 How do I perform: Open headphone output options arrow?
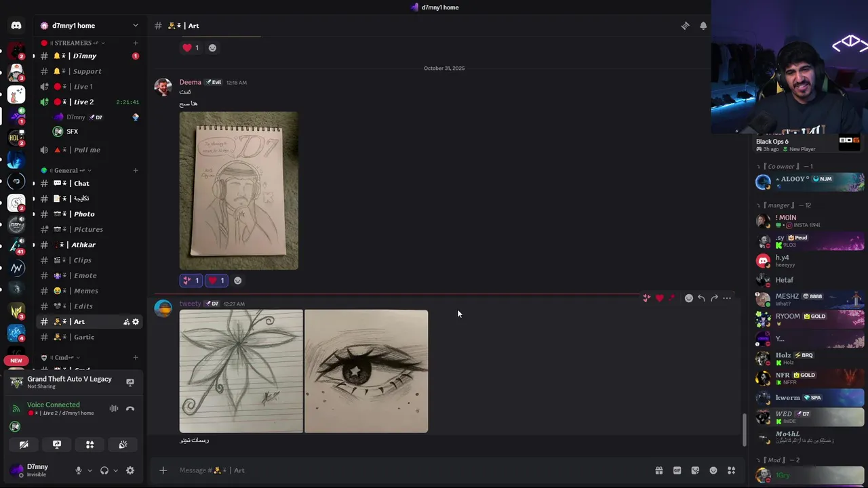115,470
